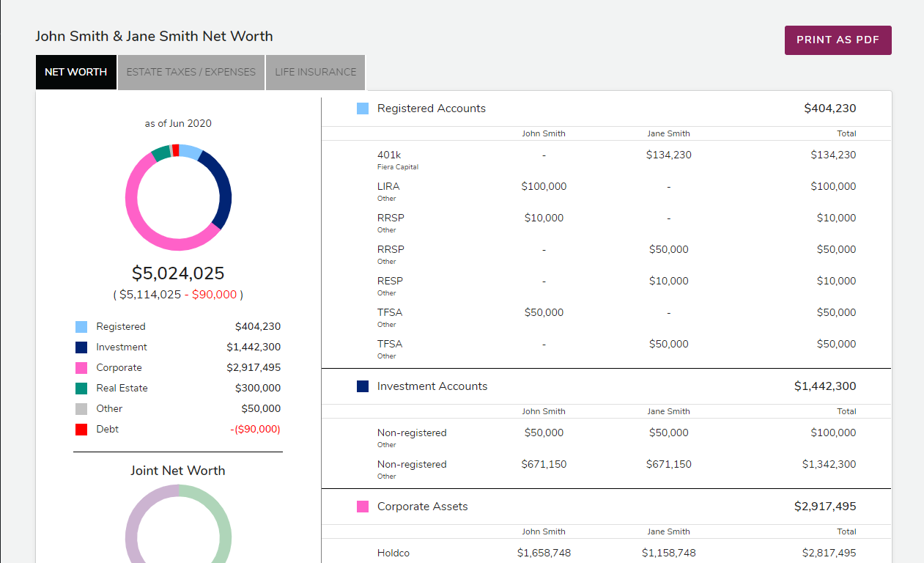The width and height of the screenshot is (924, 563).
Task: Click the Registered Accounts section heading
Action: pyautogui.click(x=432, y=108)
